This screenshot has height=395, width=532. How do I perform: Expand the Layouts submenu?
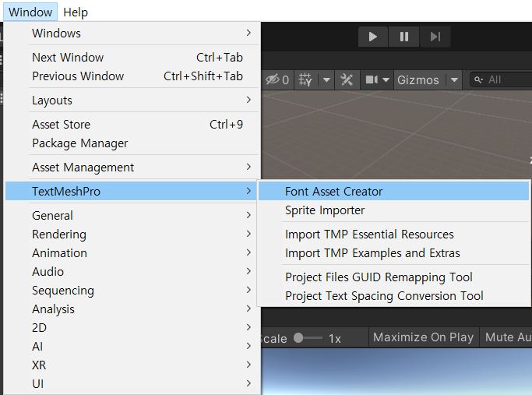tap(132, 100)
